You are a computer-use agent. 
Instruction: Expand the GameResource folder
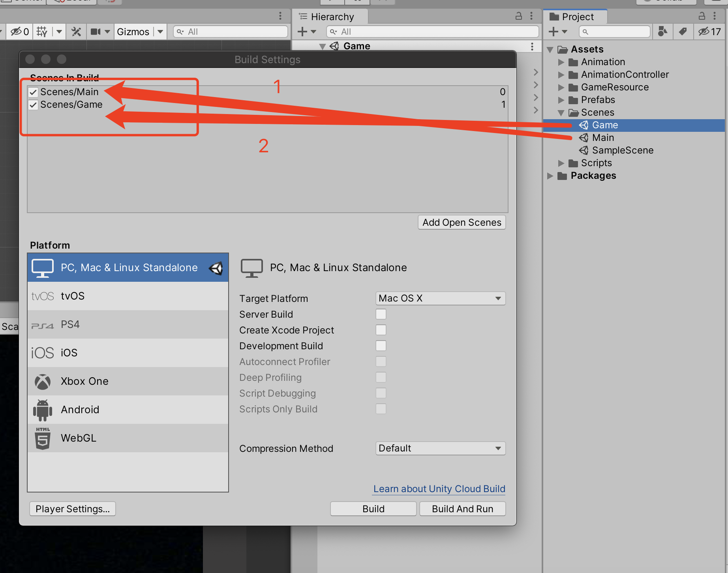(x=561, y=88)
